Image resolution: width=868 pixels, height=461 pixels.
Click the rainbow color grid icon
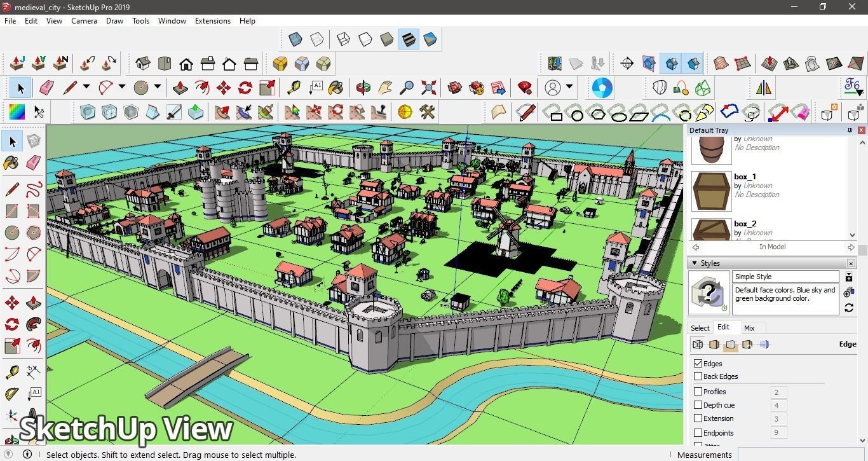click(17, 113)
